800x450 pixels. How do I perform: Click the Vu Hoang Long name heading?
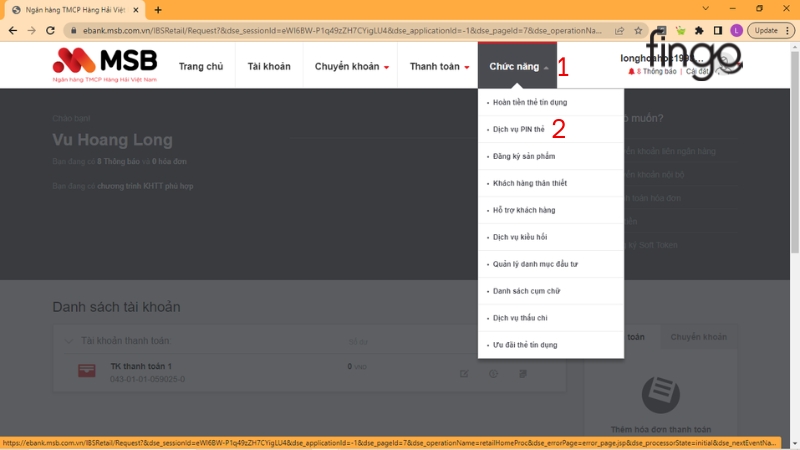point(112,140)
